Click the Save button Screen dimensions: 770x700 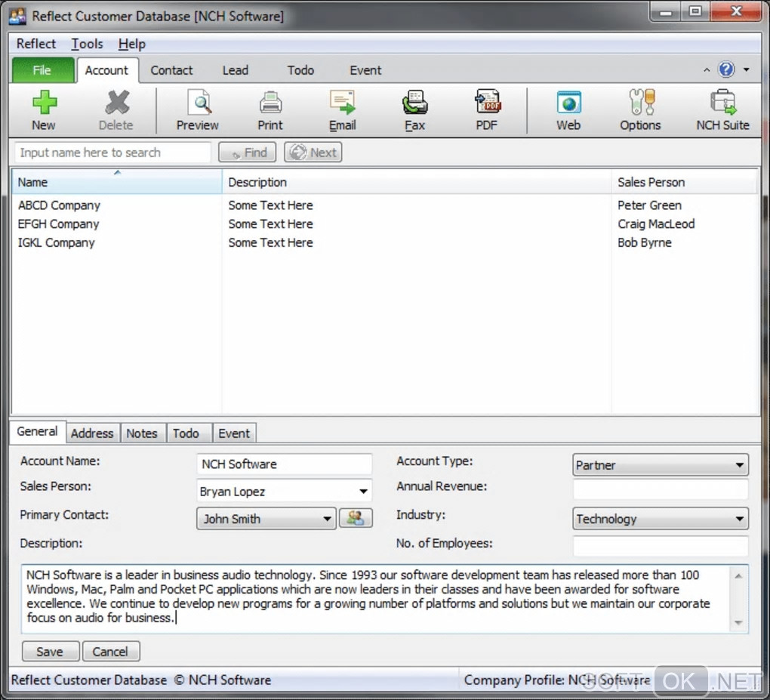point(50,652)
